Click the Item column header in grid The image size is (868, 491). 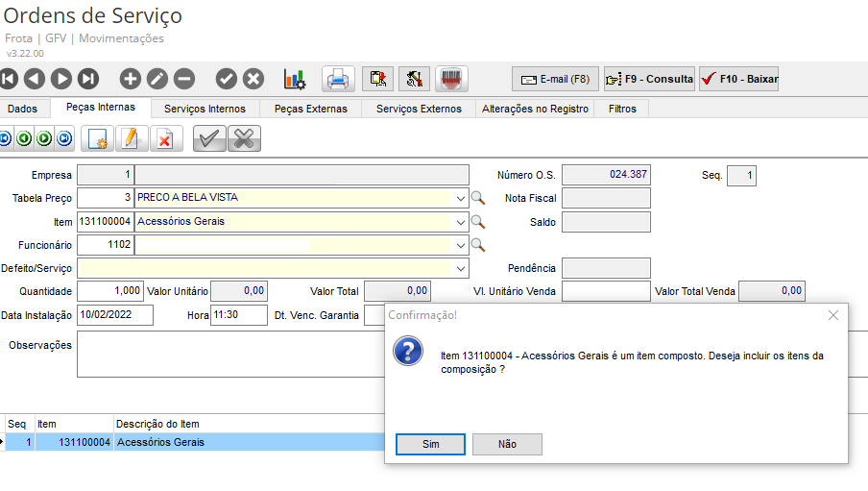74,424
